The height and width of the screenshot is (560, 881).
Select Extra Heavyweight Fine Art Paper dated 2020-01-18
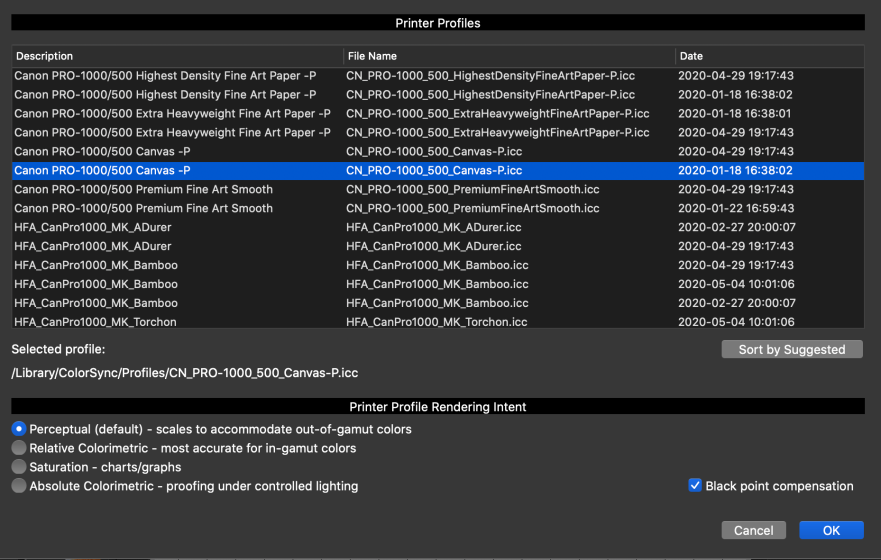438,114
